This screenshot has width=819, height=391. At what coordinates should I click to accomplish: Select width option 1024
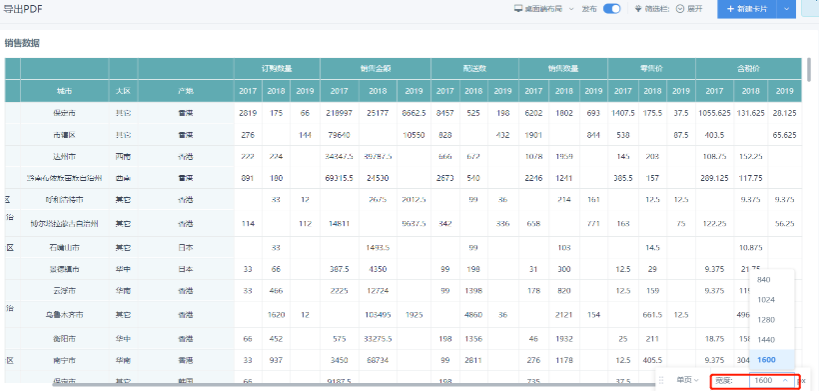tap(771, 300)
